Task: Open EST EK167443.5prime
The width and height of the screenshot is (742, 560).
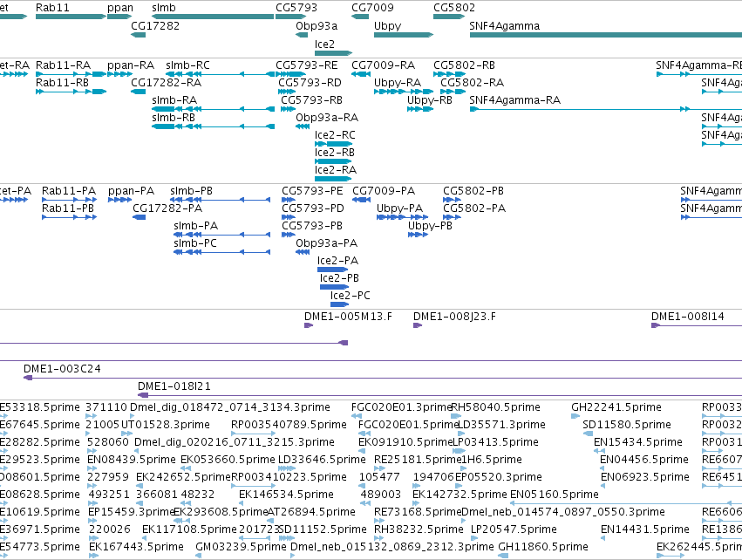Action: (136, 547)
